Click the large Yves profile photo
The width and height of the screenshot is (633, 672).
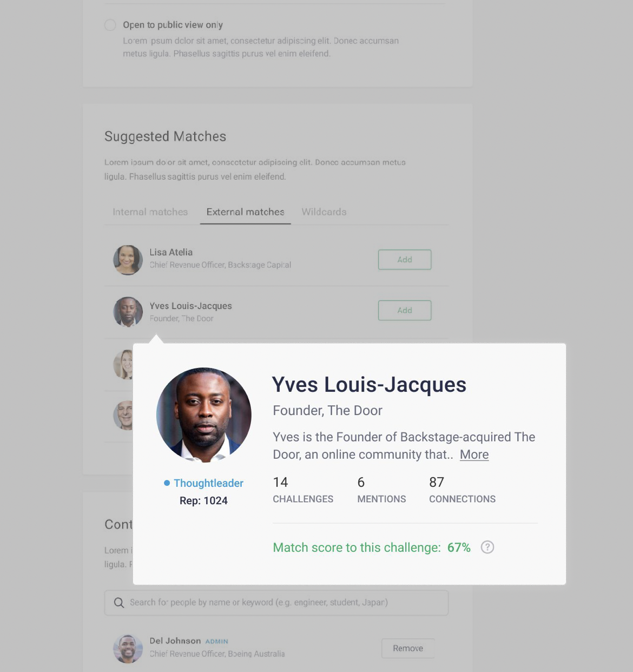click(x=204, y=415)
